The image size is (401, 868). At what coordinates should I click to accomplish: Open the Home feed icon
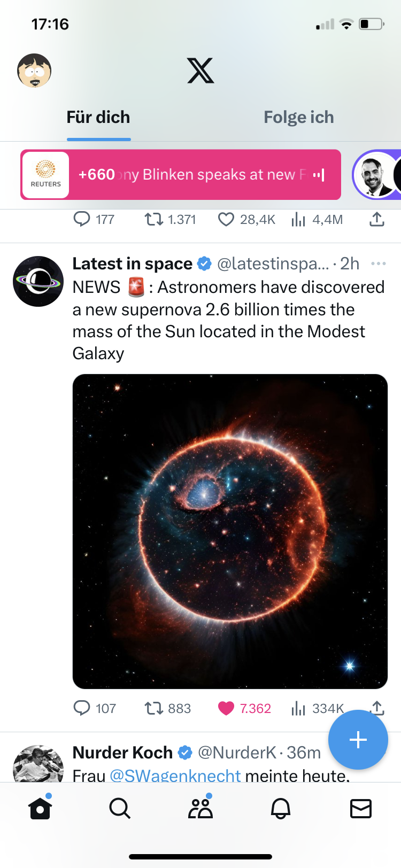40,808
